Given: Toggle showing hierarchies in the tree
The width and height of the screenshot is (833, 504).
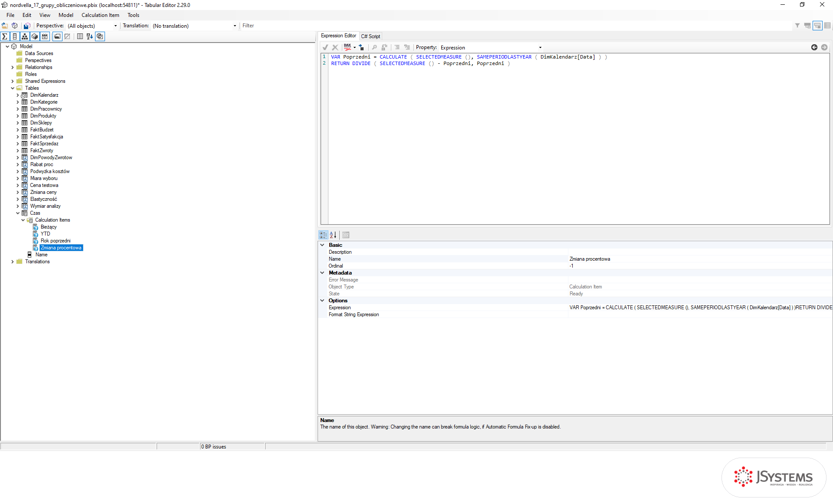Looking at the screenshot, I should (25, 36).
